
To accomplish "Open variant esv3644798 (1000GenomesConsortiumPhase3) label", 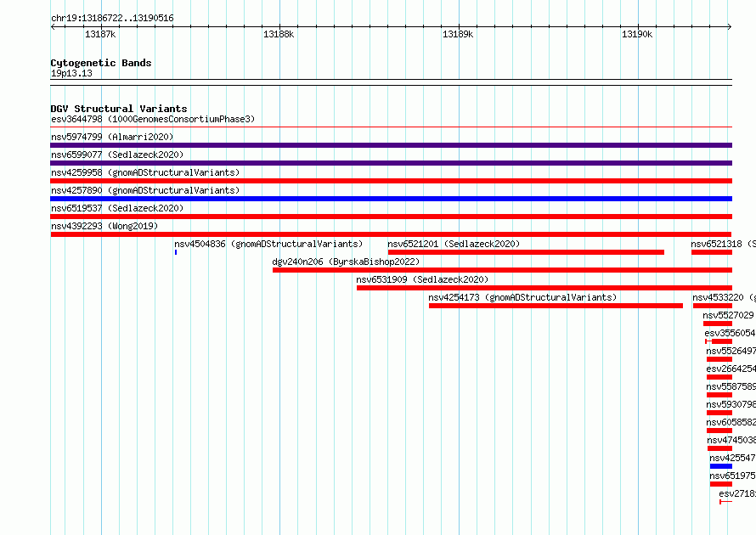I will (x=153, y=119).
